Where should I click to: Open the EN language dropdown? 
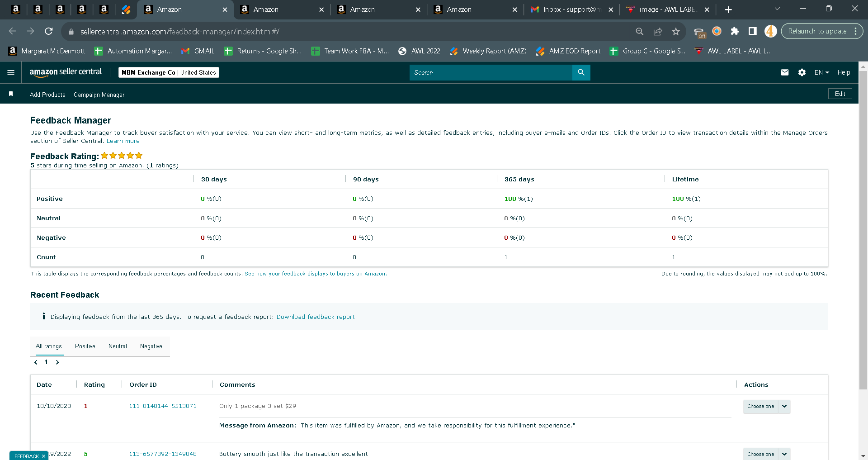[x=821, y=72]
